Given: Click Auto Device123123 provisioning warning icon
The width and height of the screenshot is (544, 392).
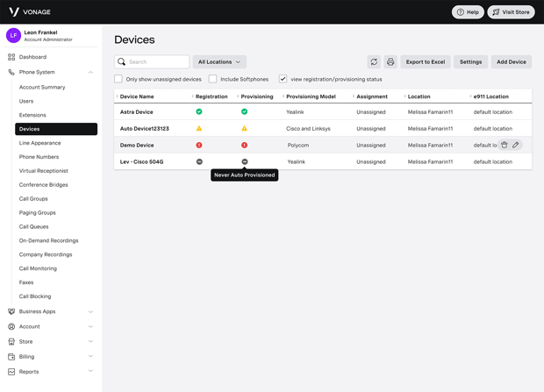Looking at the screenshot, I should click(x=245, y=129).
